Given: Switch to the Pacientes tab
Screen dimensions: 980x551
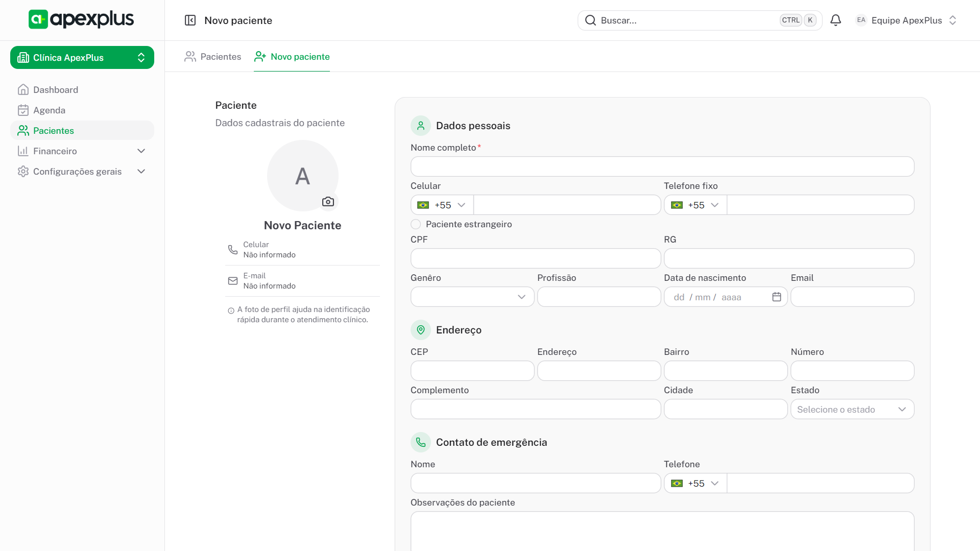Looking at the screenshot, I should tap(213, 57).
